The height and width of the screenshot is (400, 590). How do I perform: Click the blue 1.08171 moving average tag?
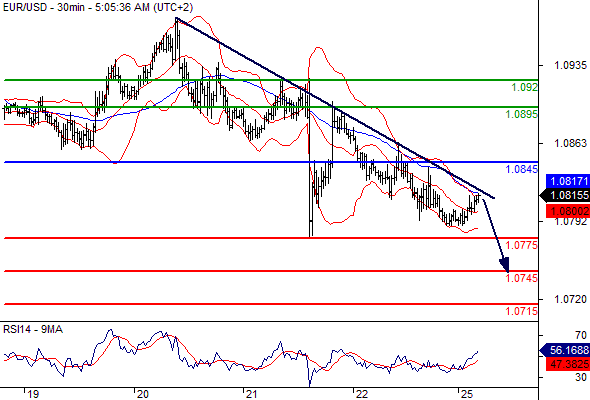point(568,181)
